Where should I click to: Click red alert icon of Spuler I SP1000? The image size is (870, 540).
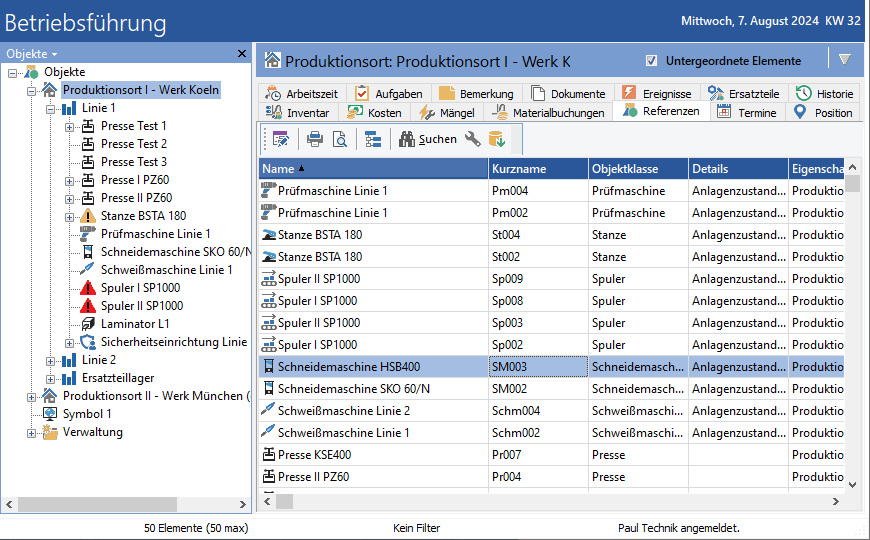click(88, 288)
